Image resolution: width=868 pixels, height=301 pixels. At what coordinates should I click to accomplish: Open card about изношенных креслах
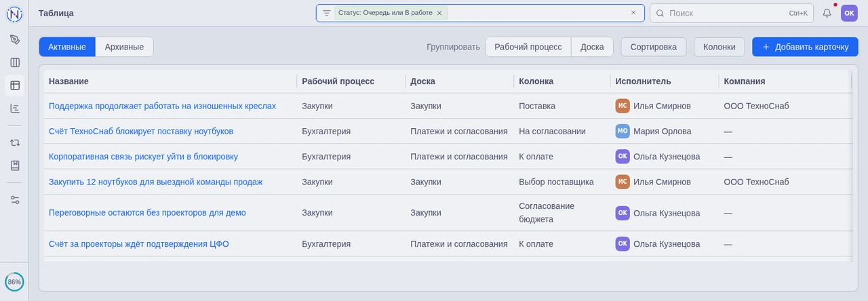point(162,106)
